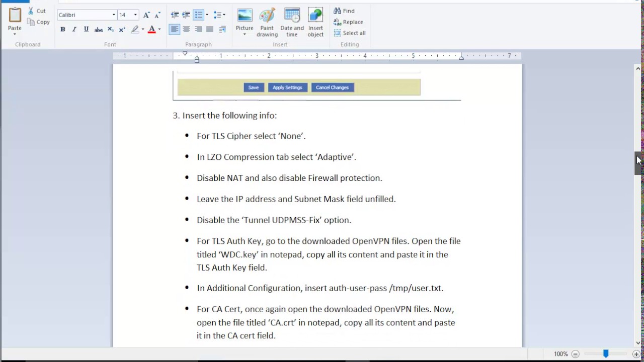Toggle subscript formatting
644x362 pixels.
[110, 30]
